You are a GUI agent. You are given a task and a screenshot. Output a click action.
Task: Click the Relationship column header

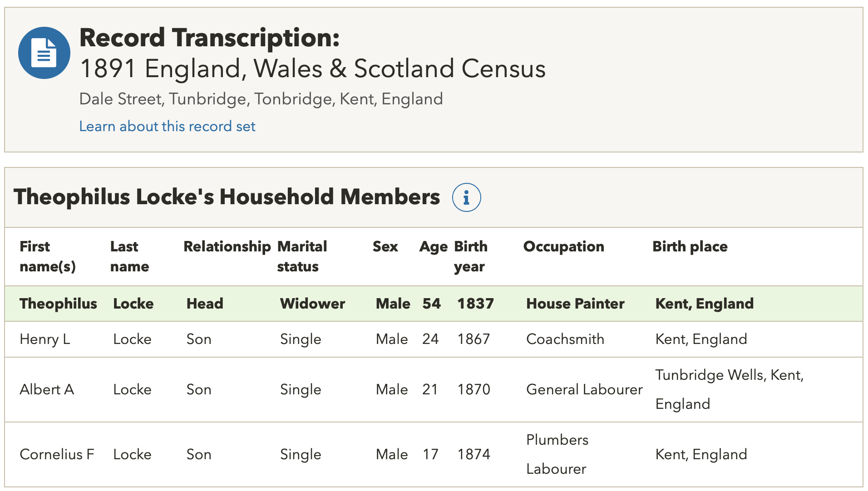(x=227, y=246)
